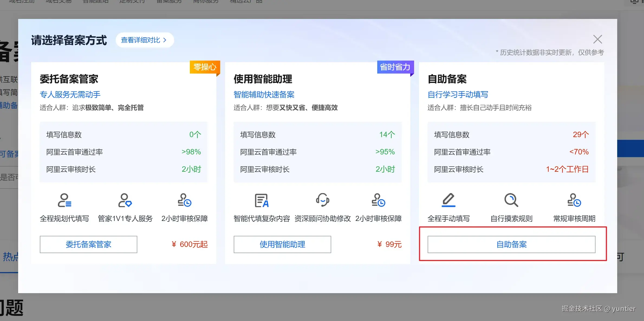Viewport: 644px width, 321px height.
Task: Click the highlighted 自助备案 button
Action: click(511, 244)
